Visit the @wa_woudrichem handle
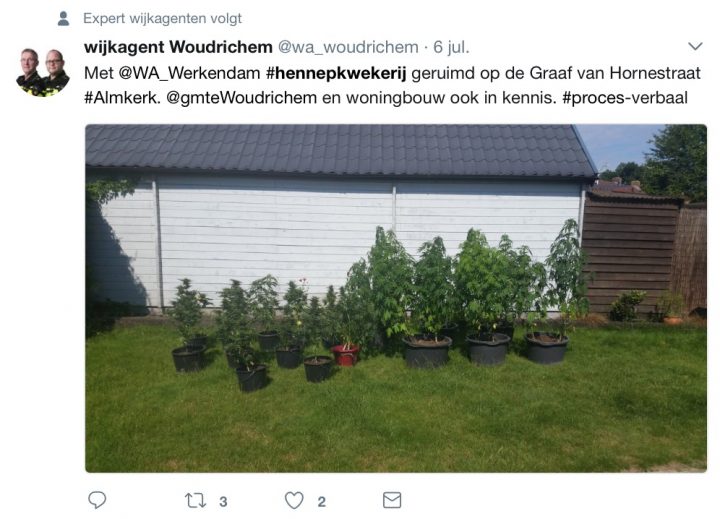Screen dimensions: 720x519 tap(348, 47)
